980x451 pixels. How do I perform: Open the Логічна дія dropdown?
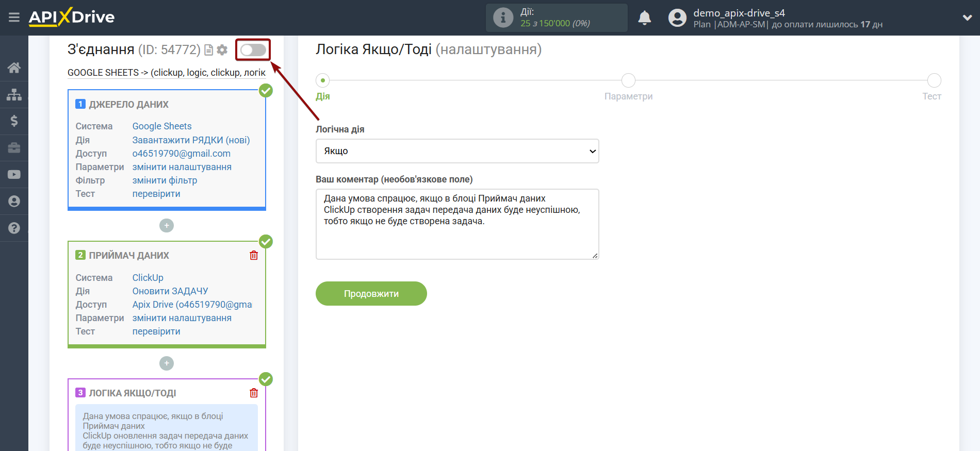457,151
